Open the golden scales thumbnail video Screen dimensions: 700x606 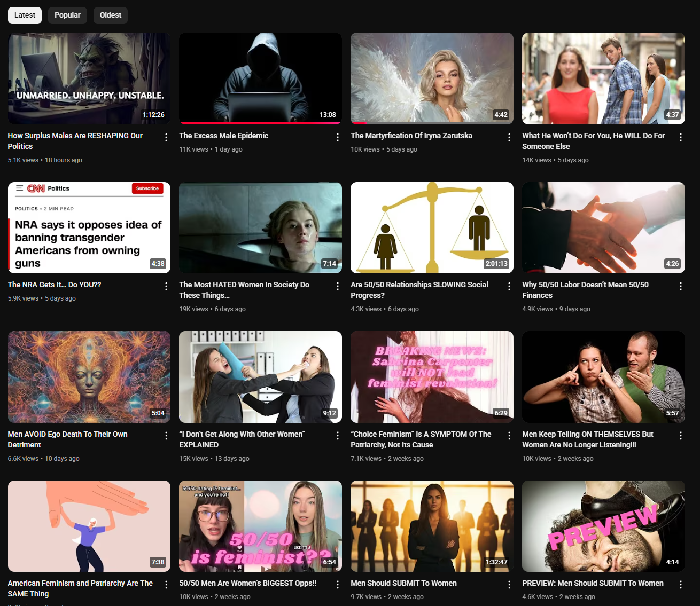click(432, 227)
